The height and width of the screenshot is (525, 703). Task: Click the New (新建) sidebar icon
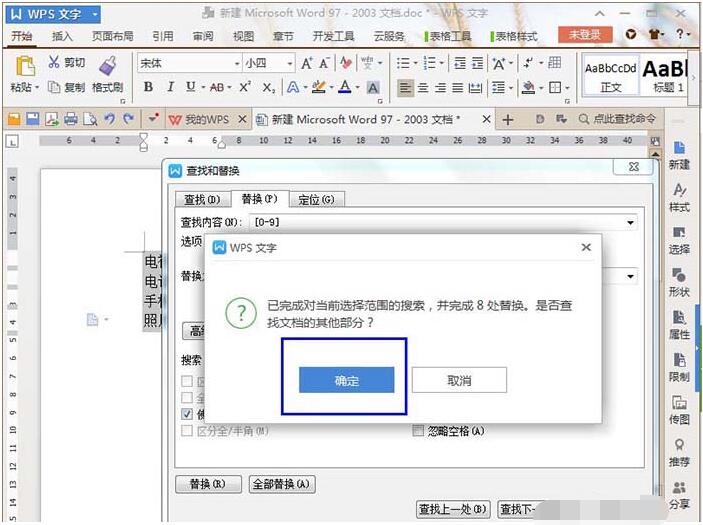[679, 155]
